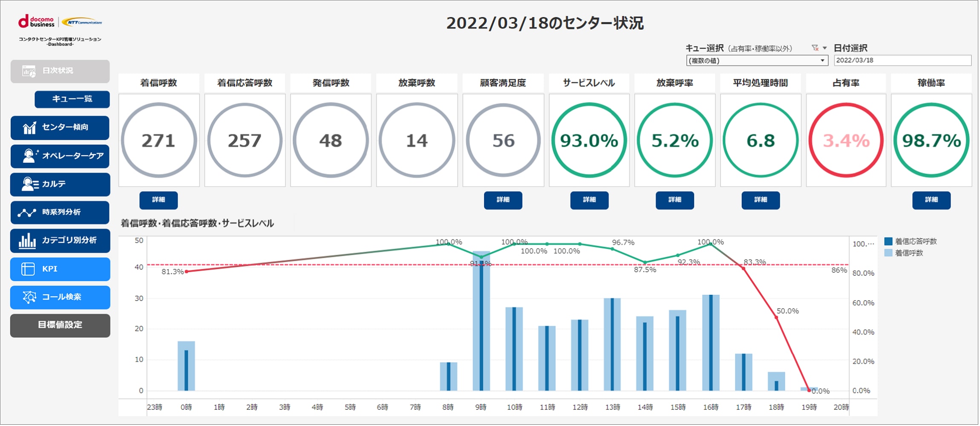Screen dimensions: 980x426
Task: Click the 96.7% data label
Action: tap(623, 243)
